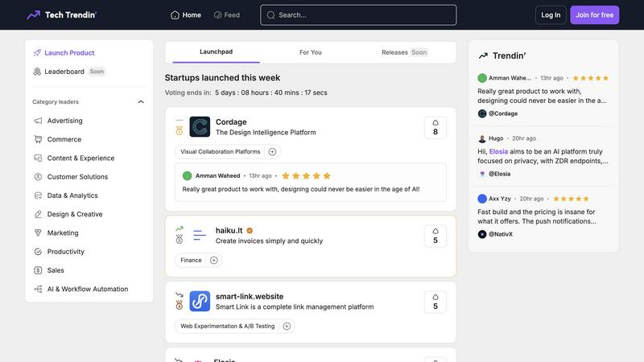The image size is (644, 362).
Task: Select the Finance tag
Action: pyautogui.click(x=191, y=260)
